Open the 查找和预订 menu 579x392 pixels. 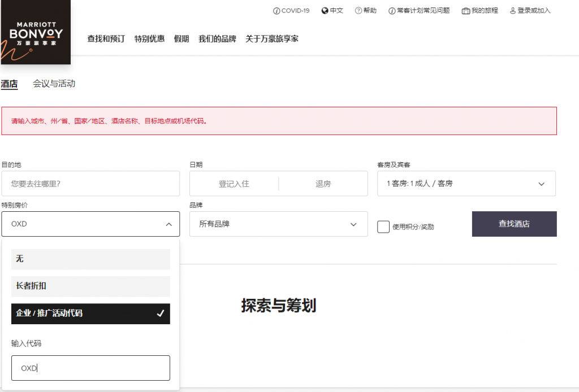[x=106, y=39]
